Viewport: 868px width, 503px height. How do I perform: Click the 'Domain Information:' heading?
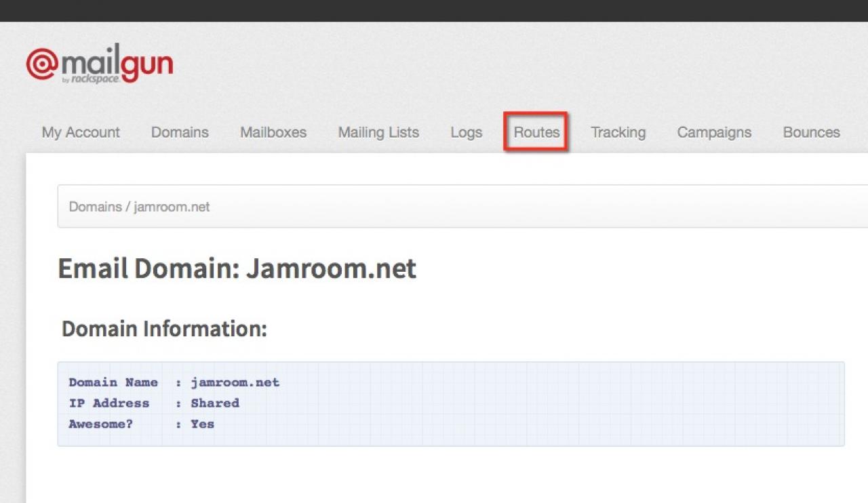click(x=164, y=329)
